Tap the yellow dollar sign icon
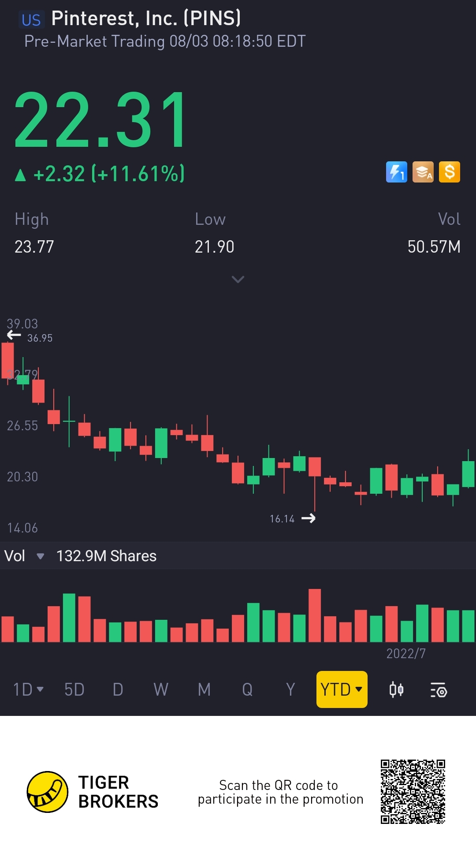Screen dimensions: 476x868 click(449, 172)
